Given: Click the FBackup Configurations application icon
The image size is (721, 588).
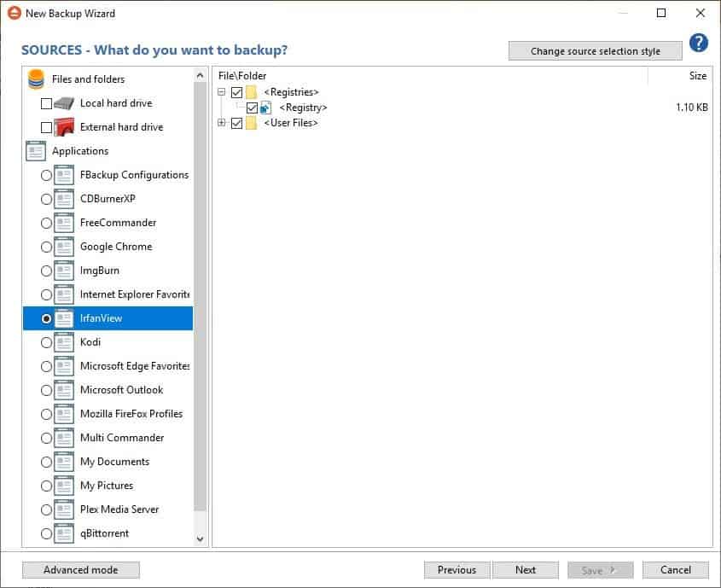Looking at the screenshot, I should pyautogui.click(x=64, y=175).
